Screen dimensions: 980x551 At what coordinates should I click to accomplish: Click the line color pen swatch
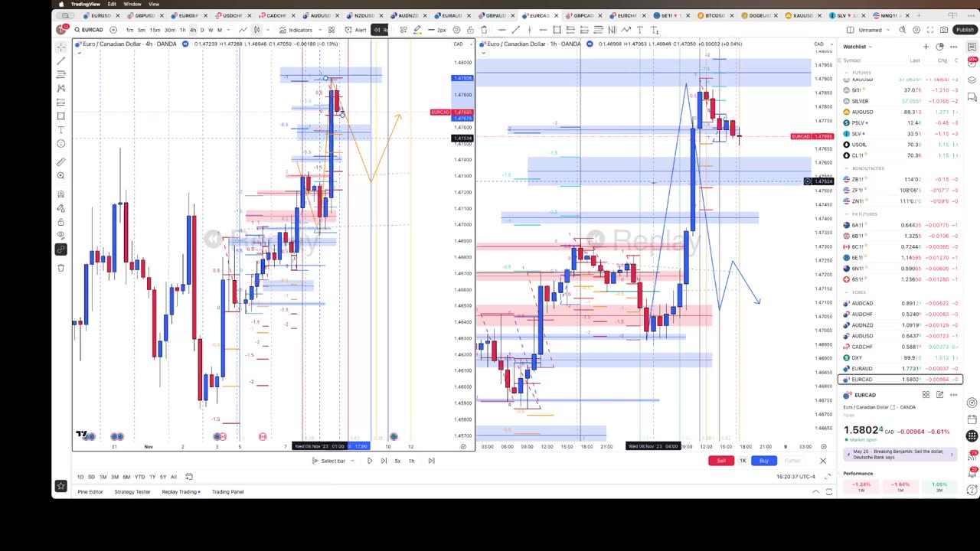coord(417,30)
